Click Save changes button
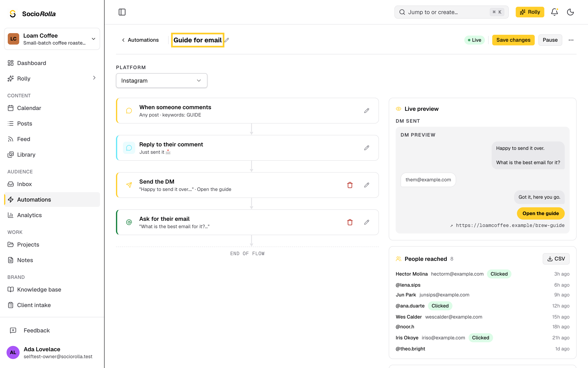Screen dimensions: 588x368 coord(513,40)
